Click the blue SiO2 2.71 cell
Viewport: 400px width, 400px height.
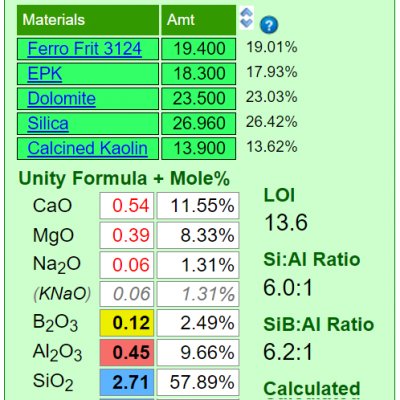127,382
